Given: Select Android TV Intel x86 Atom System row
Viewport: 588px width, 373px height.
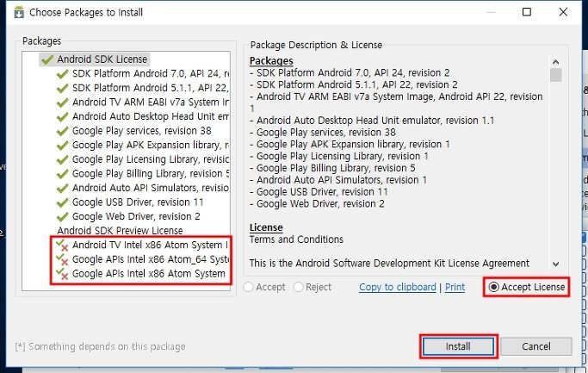Looking at the screenshot, I should coord(150,245).
